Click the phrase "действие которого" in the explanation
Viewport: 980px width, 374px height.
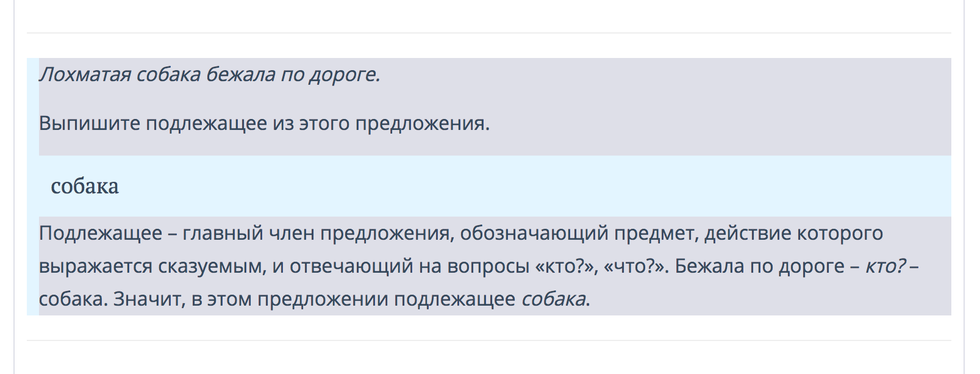793,234
